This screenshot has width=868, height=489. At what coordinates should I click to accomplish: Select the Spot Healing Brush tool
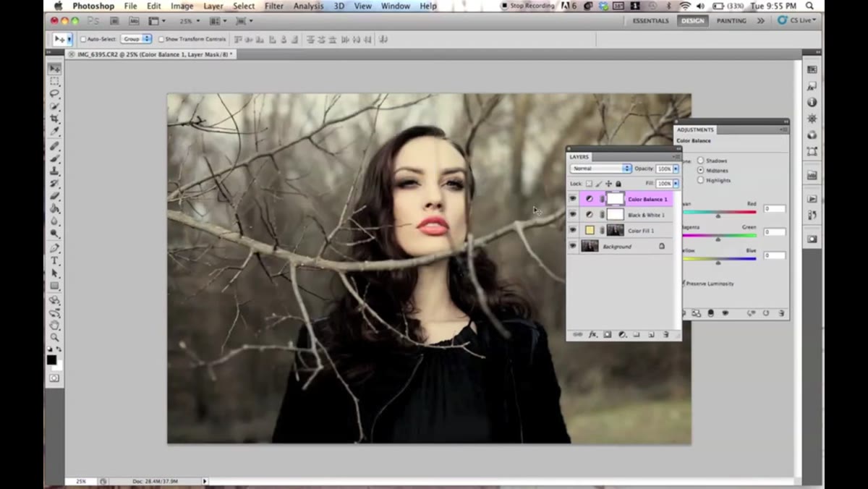tap(54, 146)
